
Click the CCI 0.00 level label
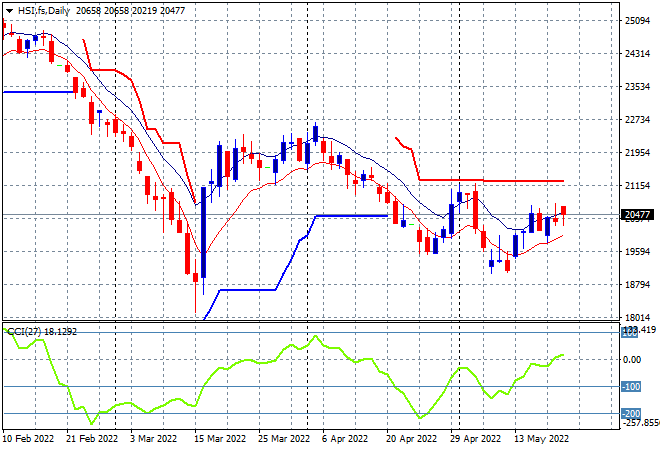coord(631,359)
